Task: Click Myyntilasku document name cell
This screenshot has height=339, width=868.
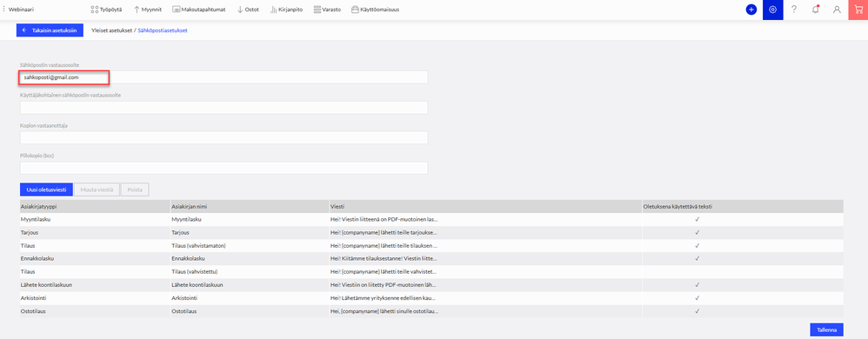Action: [x=249, y=220]
